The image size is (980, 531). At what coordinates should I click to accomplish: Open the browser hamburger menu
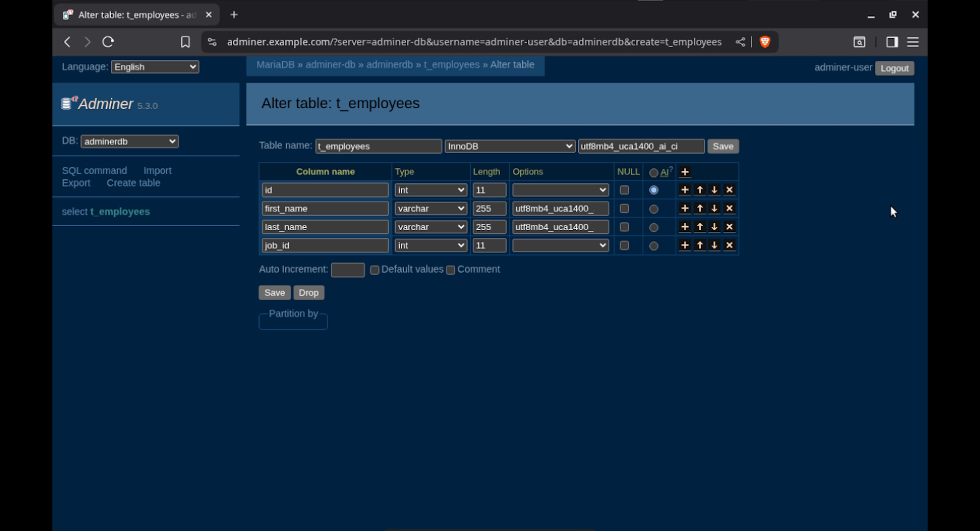(x=913, y=42)
